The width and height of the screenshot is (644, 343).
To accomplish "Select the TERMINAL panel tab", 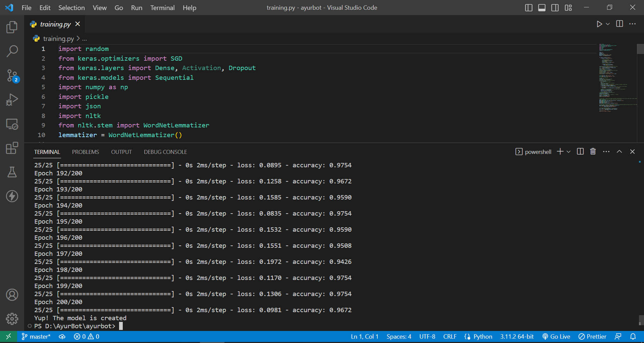I will coord(47,152).
